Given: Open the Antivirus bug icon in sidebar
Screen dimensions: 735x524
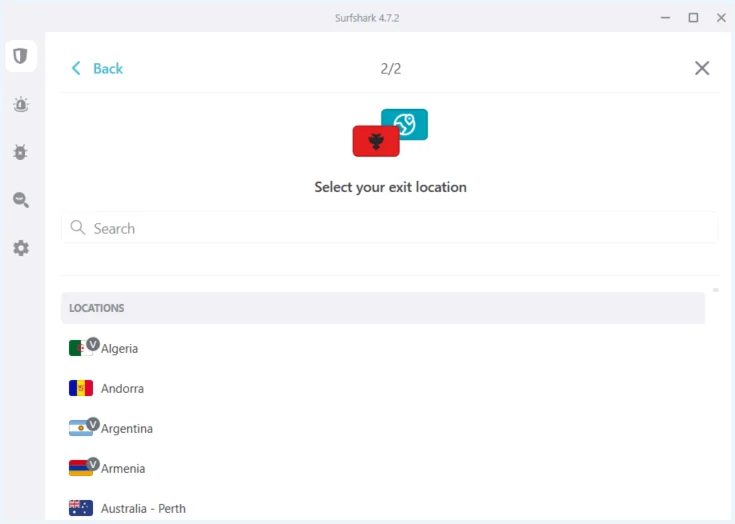Looking at the screenshot, I should point(21,152).
